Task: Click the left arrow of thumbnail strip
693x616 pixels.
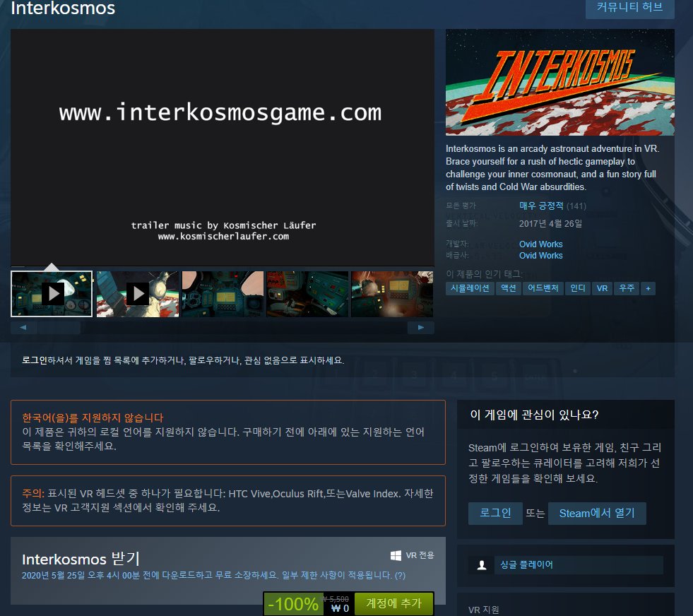Action: click(23, 328)
